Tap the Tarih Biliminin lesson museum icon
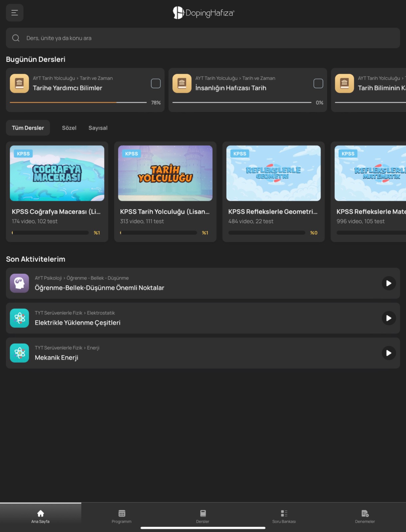406x532 pixels. click(x=344, y=83)
